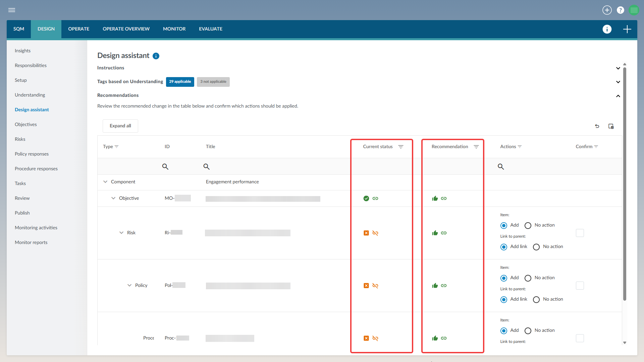Click the search icon in Title column
The height and width of the screenshot is (362, 644).
206,167
